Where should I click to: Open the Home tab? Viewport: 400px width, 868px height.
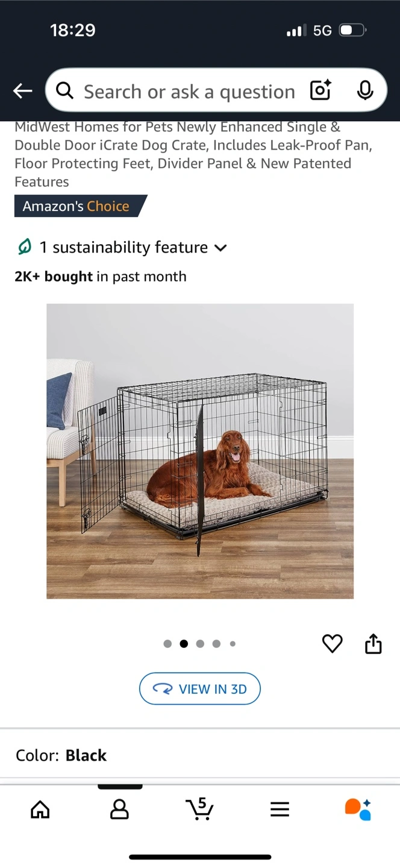click(x=40, y=810)
